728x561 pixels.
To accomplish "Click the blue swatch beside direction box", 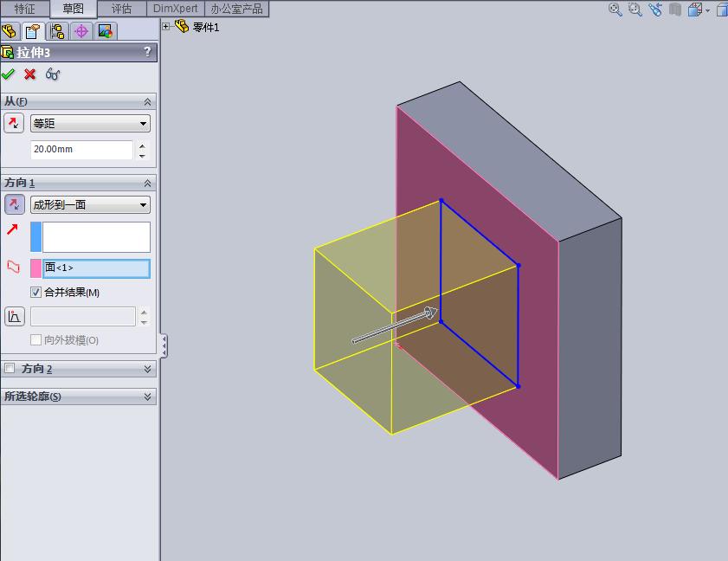I will click(35, 237).
